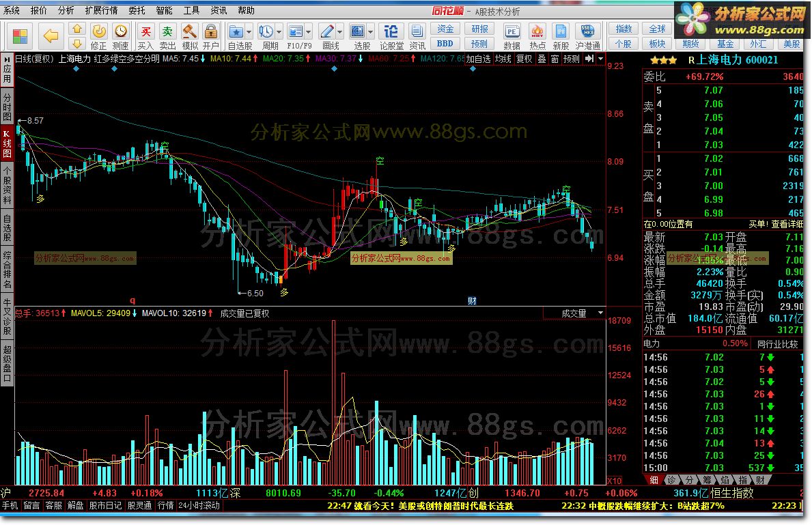
Task: Toggle 预测 forecast in chart header
Action: (x=572, y=59)
